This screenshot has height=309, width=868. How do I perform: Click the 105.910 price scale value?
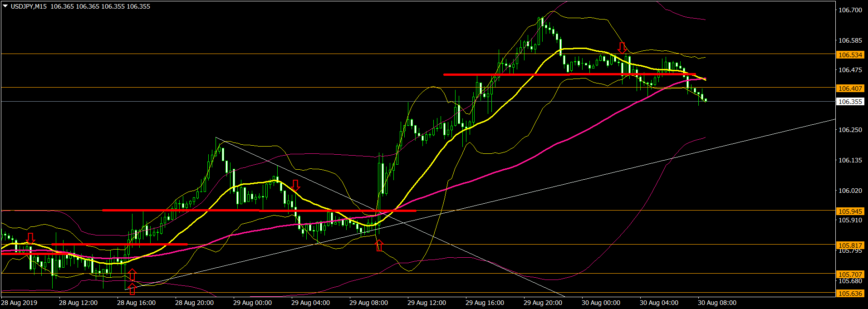pos(850,220)
